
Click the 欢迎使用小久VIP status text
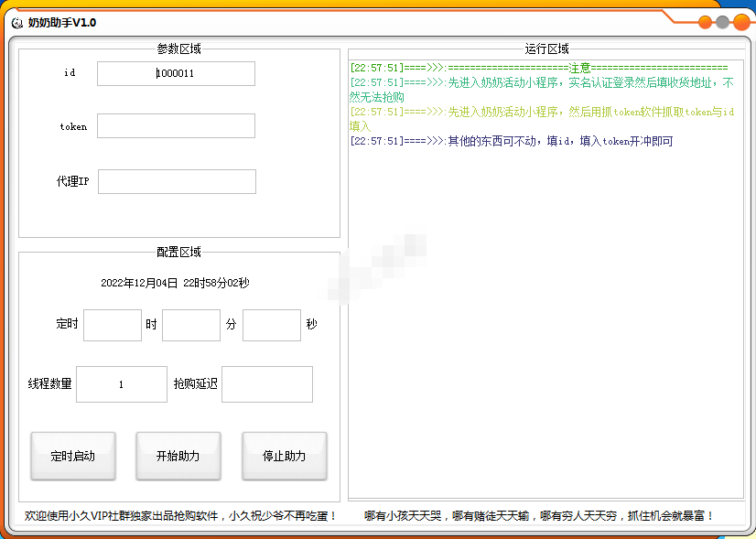click(x=180, y=516)
